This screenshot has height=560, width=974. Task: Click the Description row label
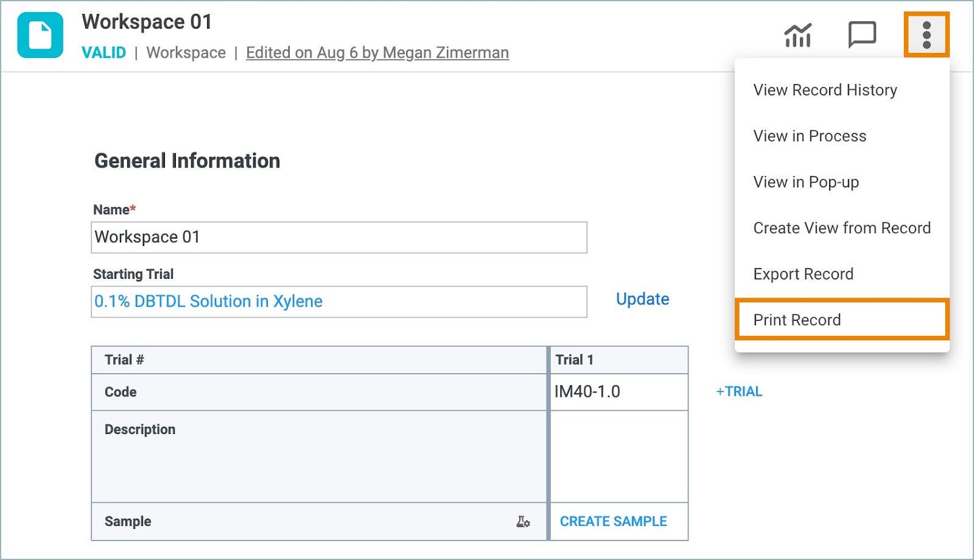click(x=140, y=430)
